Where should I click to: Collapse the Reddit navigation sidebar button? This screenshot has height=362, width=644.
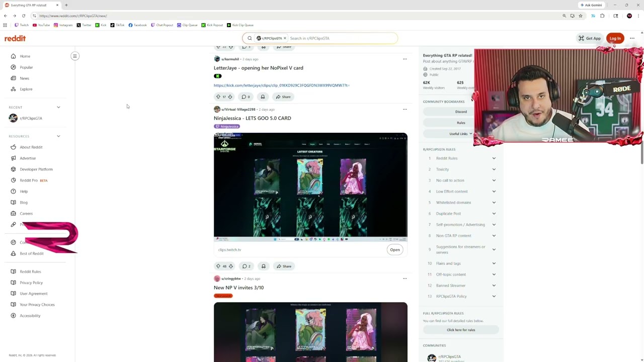coord(75,56)
